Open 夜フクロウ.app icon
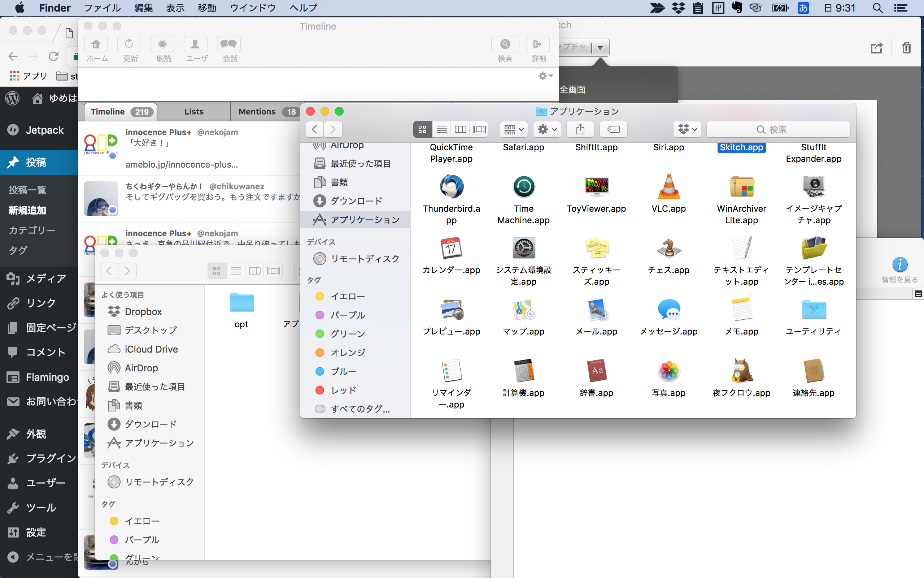This screenshot has width=924, height=578. point(741,371)
